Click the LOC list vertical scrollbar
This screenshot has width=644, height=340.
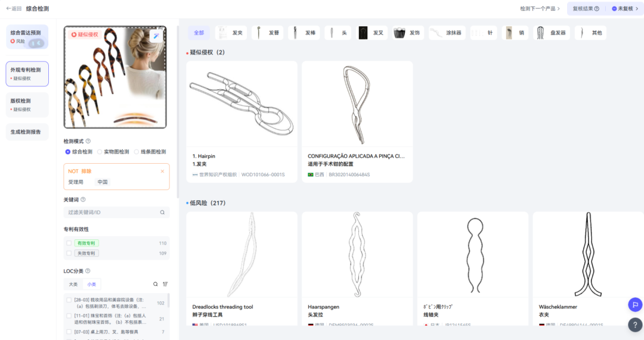pyautogui.click(x=168, y=301)
